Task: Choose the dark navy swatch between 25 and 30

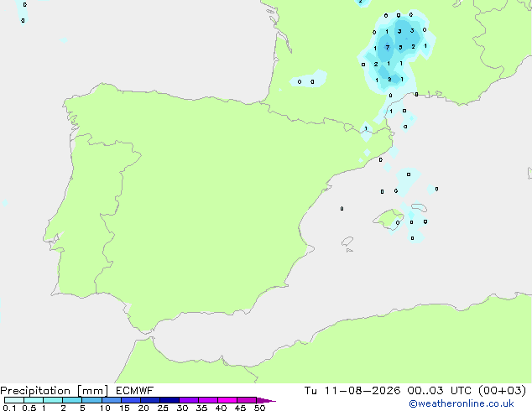Action: pos(170,400)
